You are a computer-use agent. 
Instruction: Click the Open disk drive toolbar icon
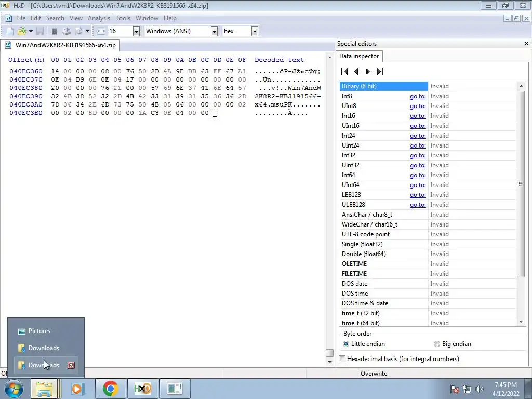tap(66, 31)
